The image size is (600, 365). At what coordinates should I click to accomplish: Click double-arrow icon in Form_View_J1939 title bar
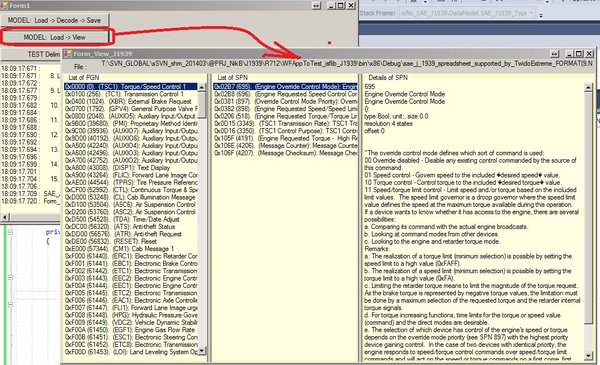[x=554, y=54]
